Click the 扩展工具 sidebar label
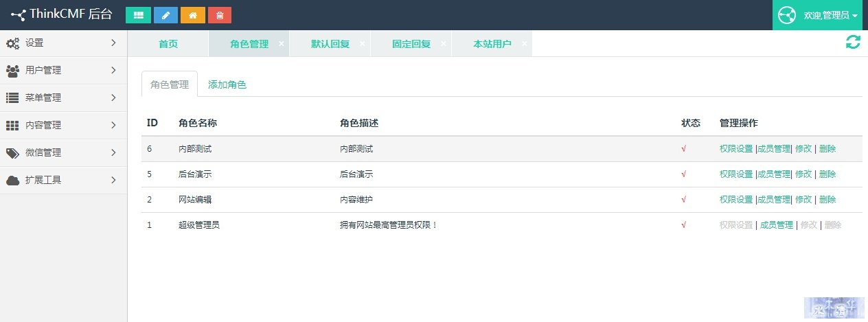Viewport: 868px width, 322px height. click(43, 180)
